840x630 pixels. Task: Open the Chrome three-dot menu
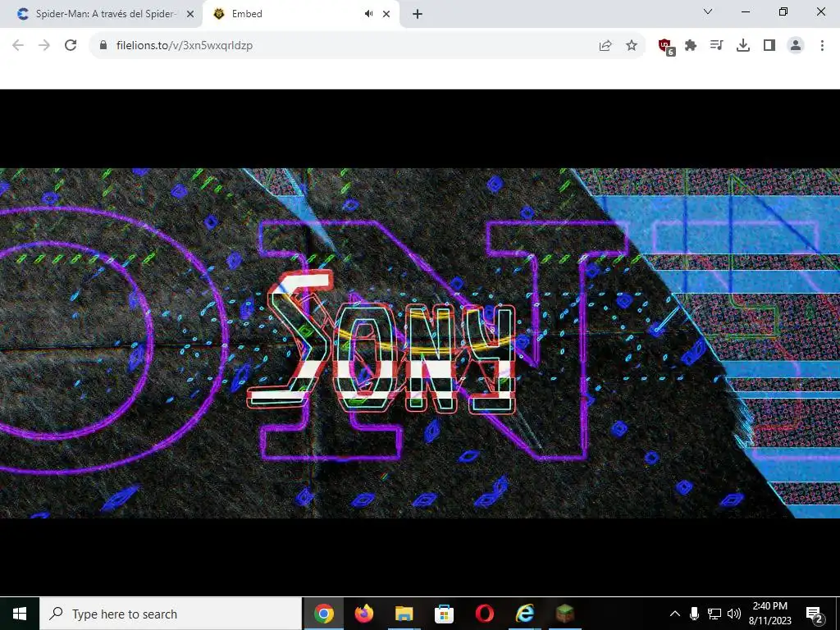tap(822, 46)
